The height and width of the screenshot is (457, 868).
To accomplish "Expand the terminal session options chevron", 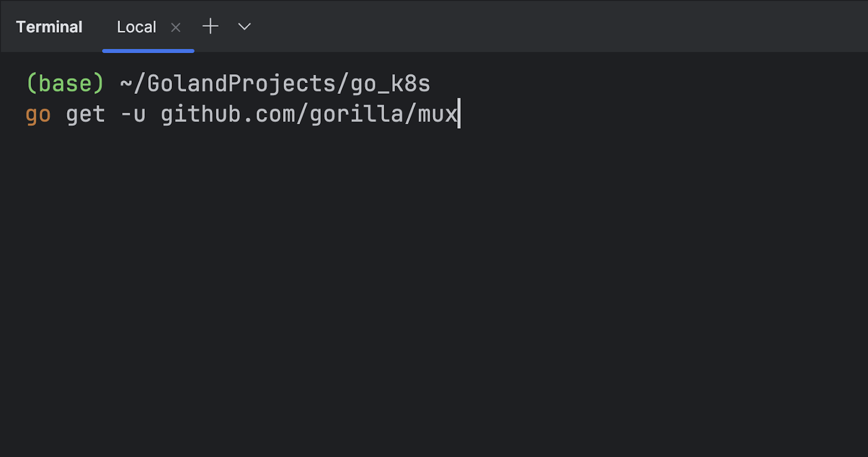I will pos(245,26).
